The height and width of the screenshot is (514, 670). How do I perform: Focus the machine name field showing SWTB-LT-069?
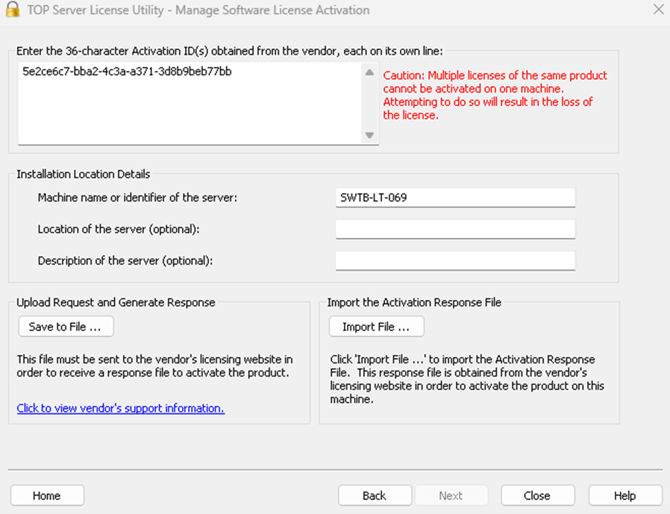pos(455,197)
